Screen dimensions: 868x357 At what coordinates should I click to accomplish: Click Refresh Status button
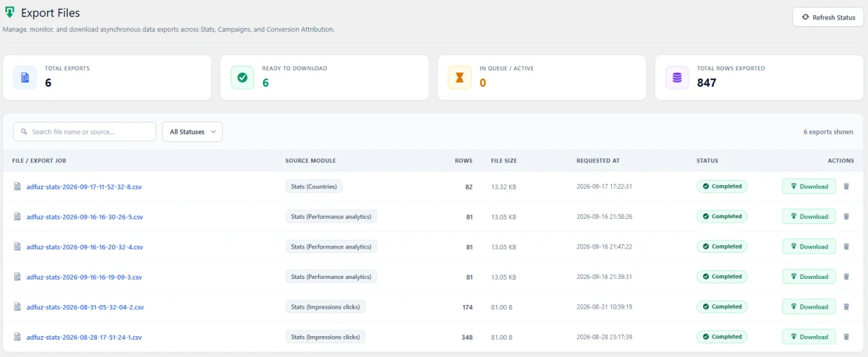tap(828, 17)
